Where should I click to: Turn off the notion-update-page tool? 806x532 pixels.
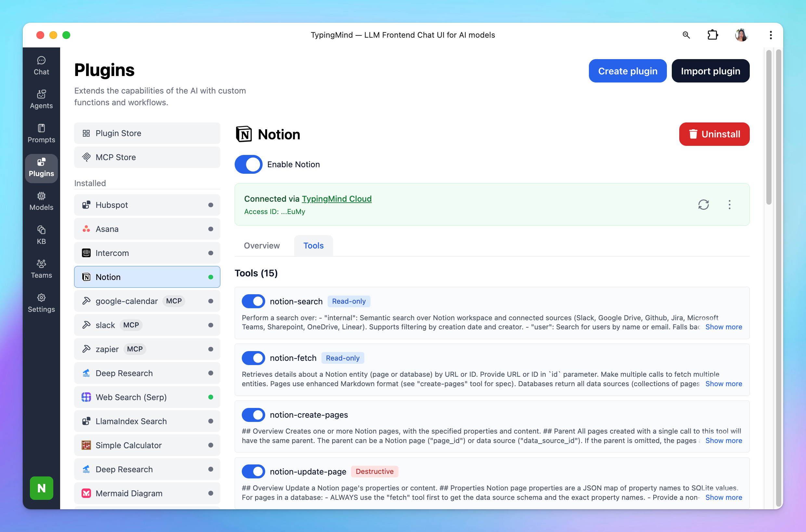(253, 471)
